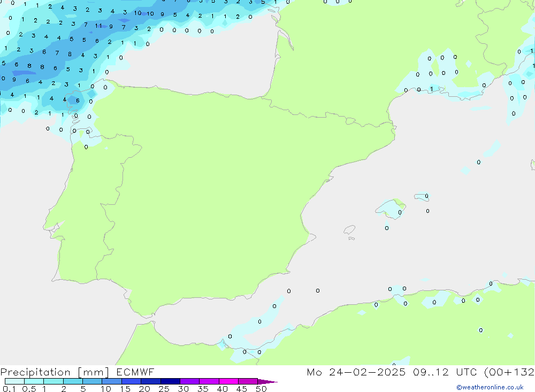Click the legend label '35'
Viewport: 535px width, 392px height.
pyautogui.click(x=203, y=389)
